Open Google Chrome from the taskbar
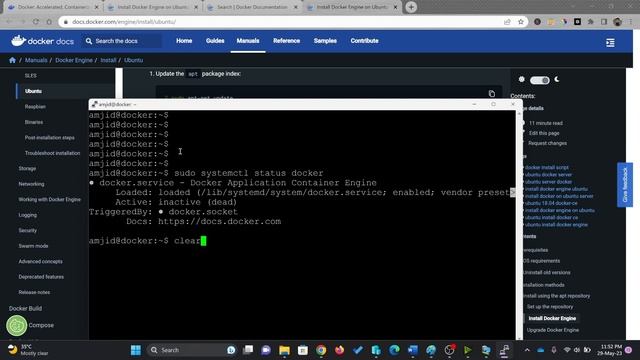Screen dimensions: 640x360 click(321, 350)
